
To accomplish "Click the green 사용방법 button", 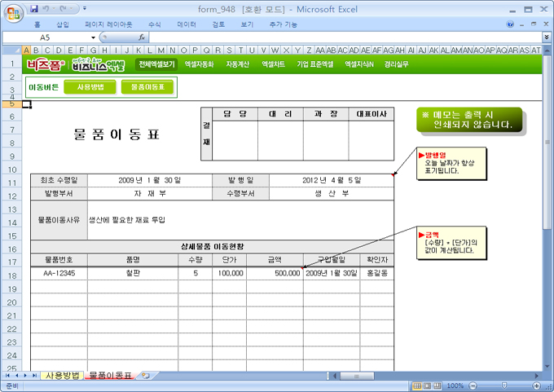I will pos(90,86).
